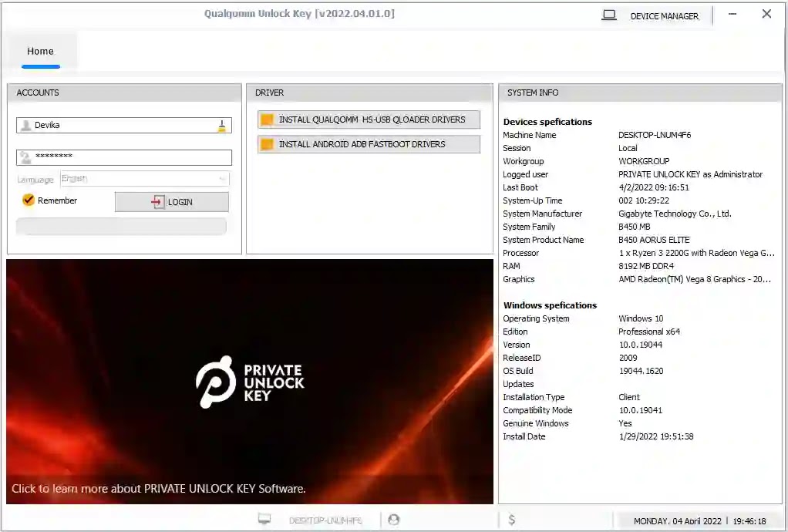Click the LOGIN button
788x532 pixels.
(171, 202)
